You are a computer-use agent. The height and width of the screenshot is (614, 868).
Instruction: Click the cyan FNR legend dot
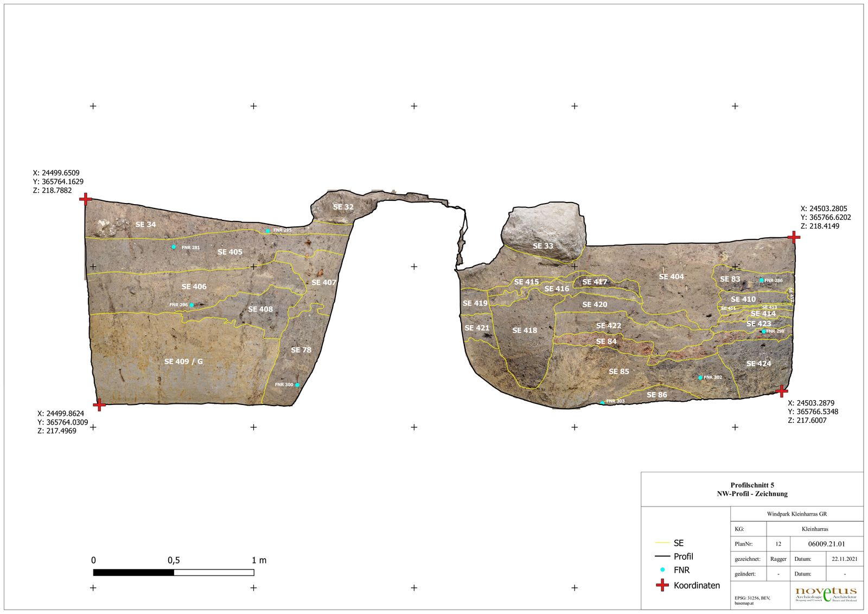662,570
